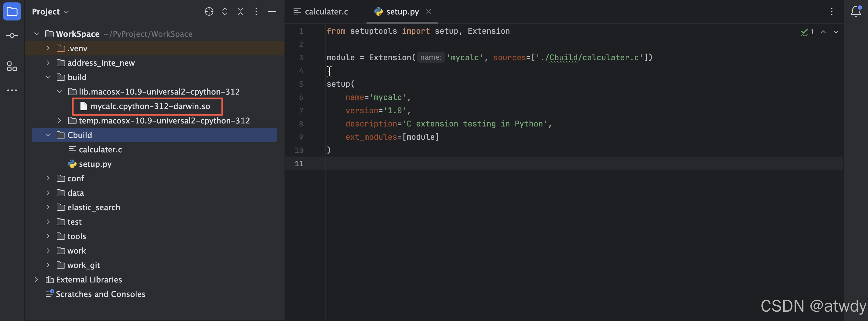Collapse the WorkSpace root folder
Image resolution: width=868 pixels, height=321 pixels.
click(37, 34)
